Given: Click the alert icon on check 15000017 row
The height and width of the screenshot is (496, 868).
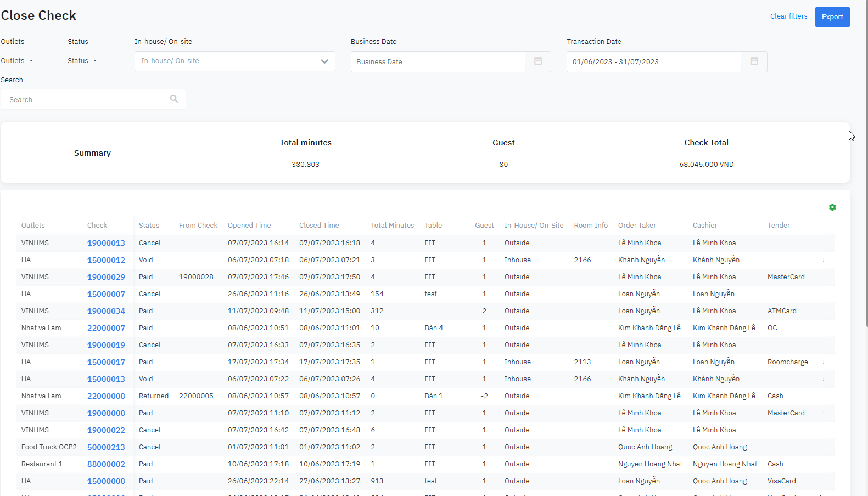Looking at the screenshot, I should point(824,362).
